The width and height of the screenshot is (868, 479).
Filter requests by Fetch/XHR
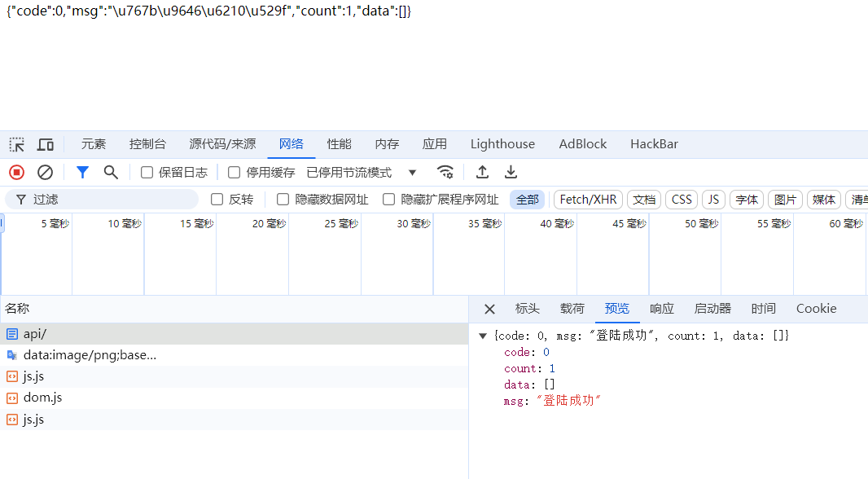point(588,200)
